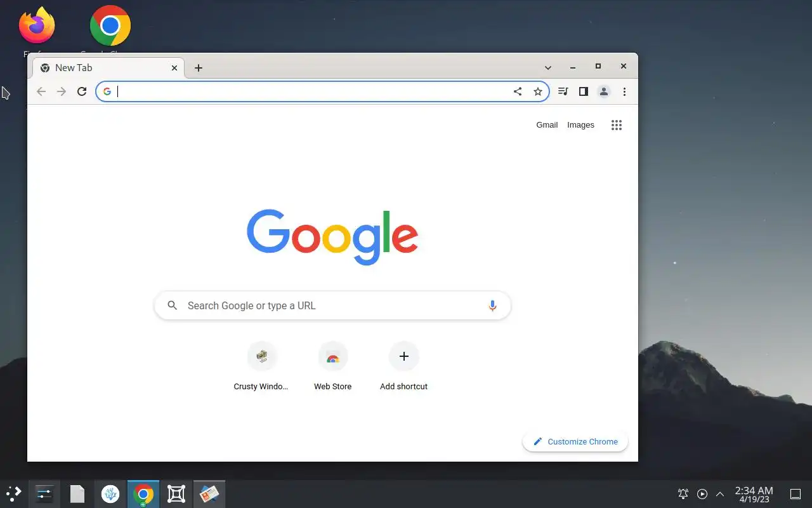Expand the tab search chevron
This screenshot has width=812, height=508.
tap(548, 67)
